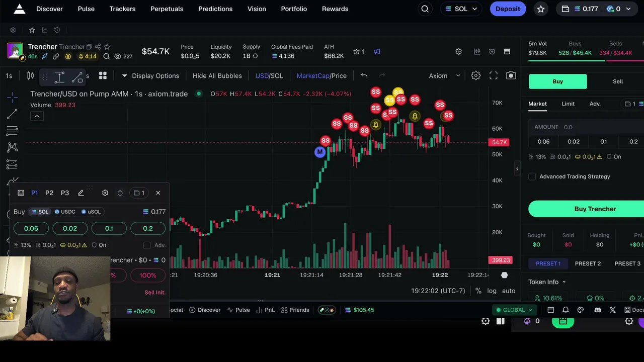The width and height of the screenshot is (644, 362).
Task: Select the crosshair cursor tool
Action: pos(12,97)
